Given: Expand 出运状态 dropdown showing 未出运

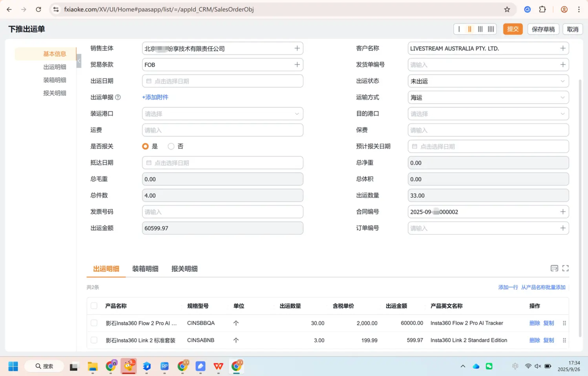Looking at the screenshot, I should coord(488,81).
